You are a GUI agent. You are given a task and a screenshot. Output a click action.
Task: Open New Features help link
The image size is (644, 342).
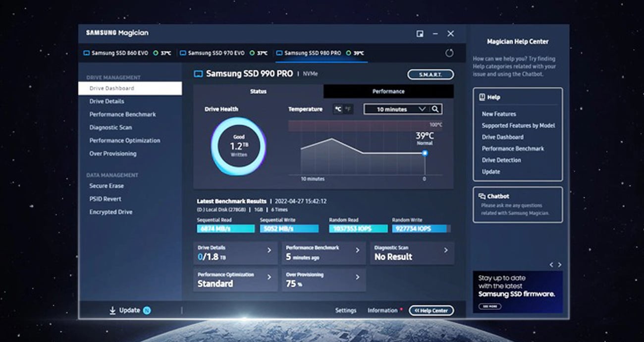(499, 114)
